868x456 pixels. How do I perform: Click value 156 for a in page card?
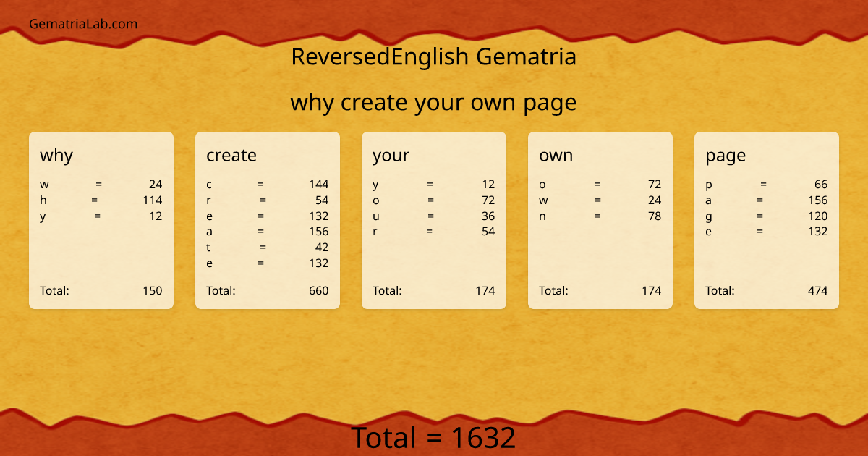(x=818, y=200)
